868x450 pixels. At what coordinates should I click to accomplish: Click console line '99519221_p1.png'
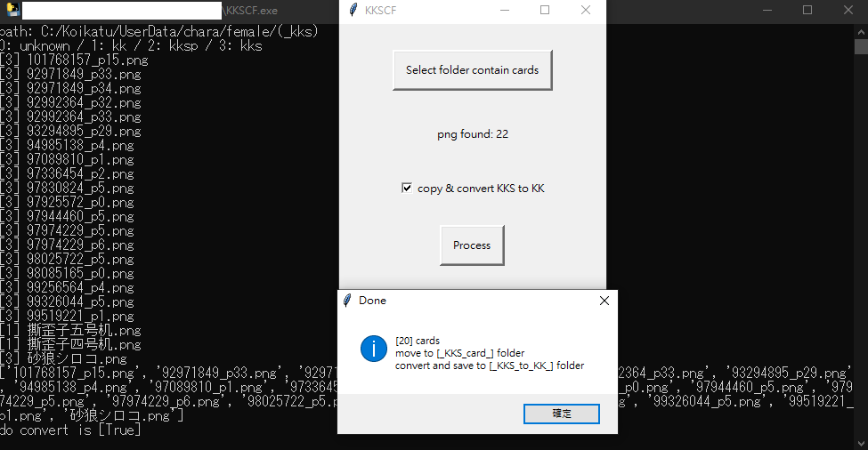[80, 317]
